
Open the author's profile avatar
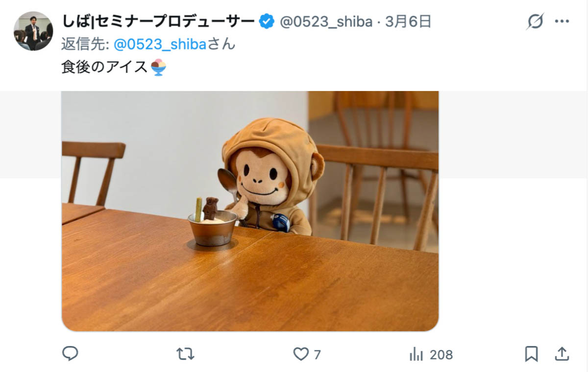[x=33, y=31]
